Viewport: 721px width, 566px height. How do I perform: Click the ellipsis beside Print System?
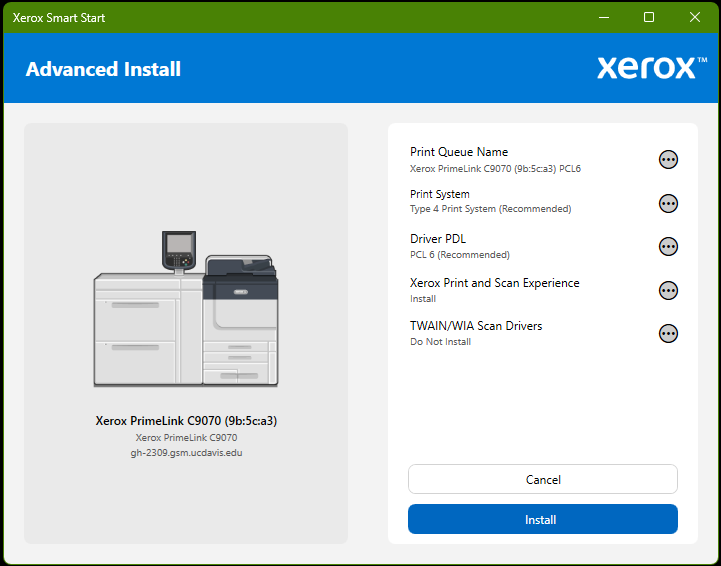pos(668,203)
